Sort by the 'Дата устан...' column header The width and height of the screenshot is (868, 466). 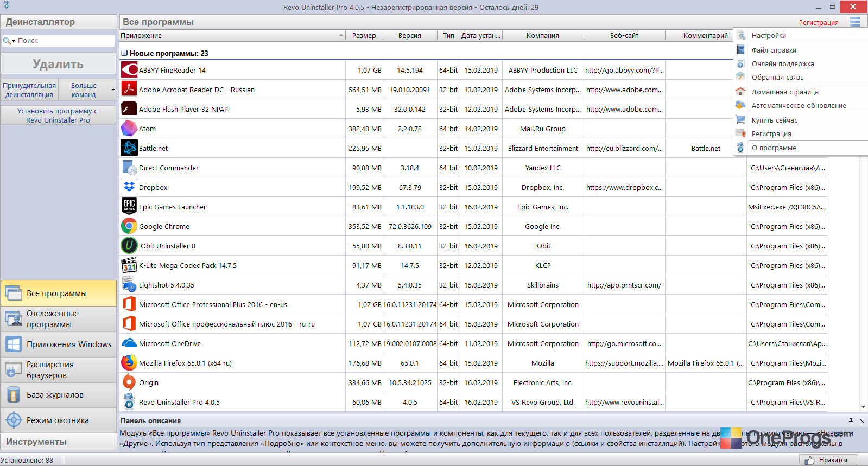(x=481, y=36)
